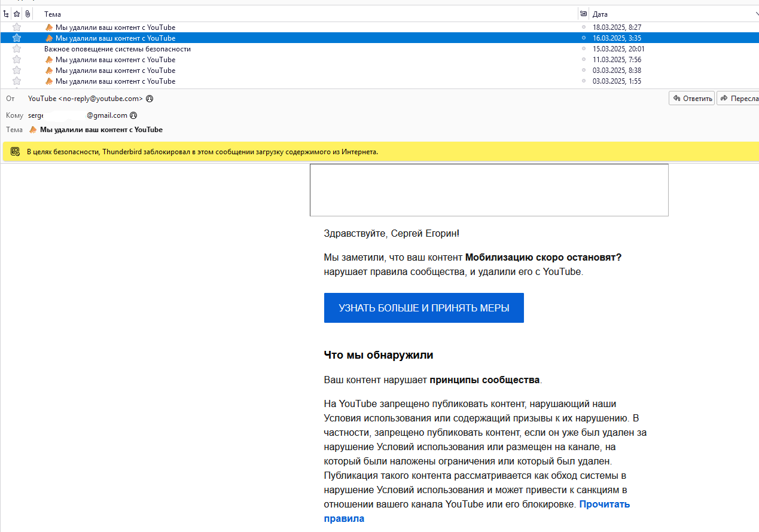Open the column picker chevron after Дата
Image resolution: width=759 pixels, height=532 pixels.
pos(757,14)
